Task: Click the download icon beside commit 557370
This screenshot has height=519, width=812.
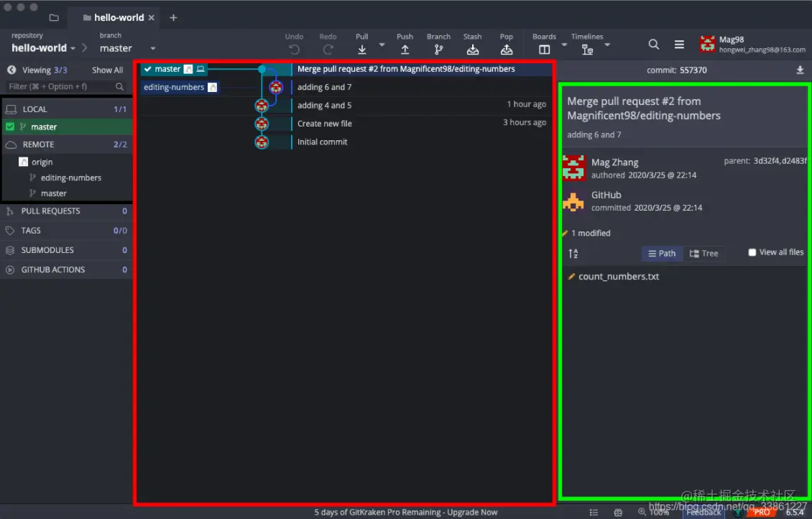Action: pos(800,70)
